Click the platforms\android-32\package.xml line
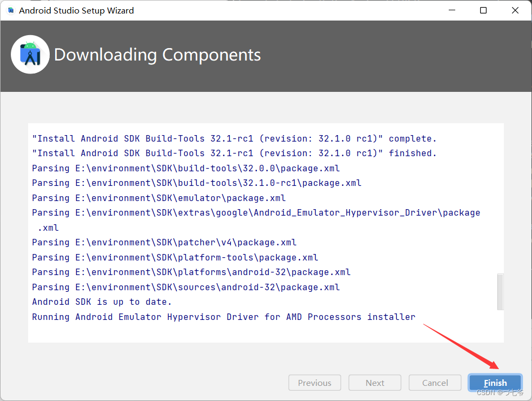Image resolution: width=532 pixels, height=401 pixels. [x=191, y=272]
